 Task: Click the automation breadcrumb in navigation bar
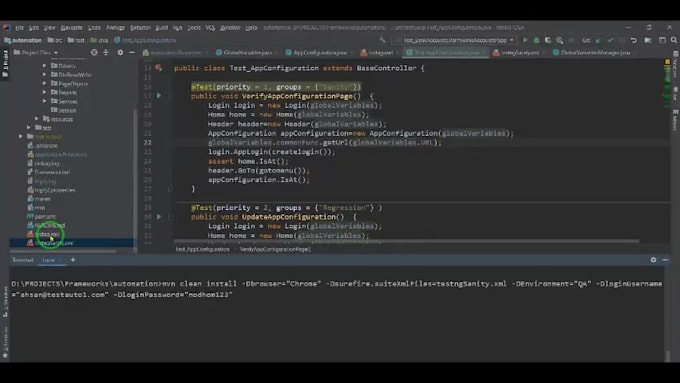click(x=23, y=40)
